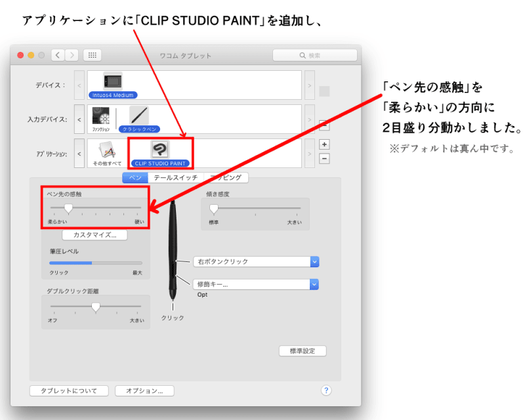This screenshot has height=420, width=525.
Task: Open the 右ボタンクリック dropdown
Action: [256, 262]
